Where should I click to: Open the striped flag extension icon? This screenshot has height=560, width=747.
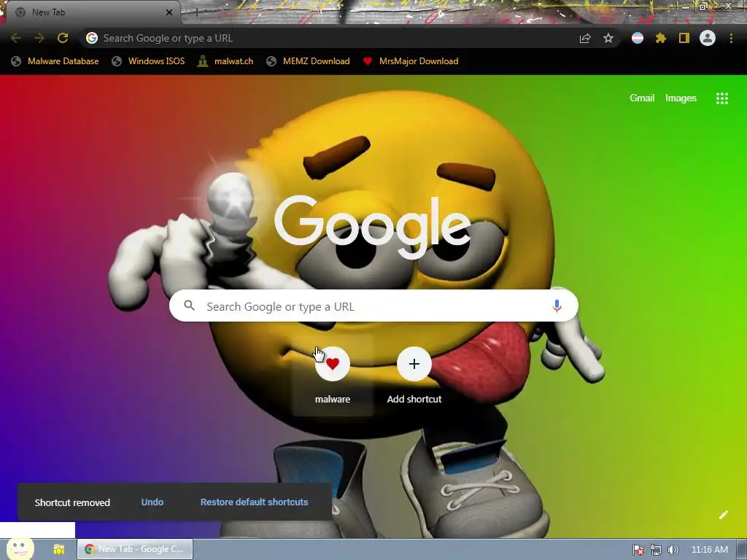[x=638, y=38]
